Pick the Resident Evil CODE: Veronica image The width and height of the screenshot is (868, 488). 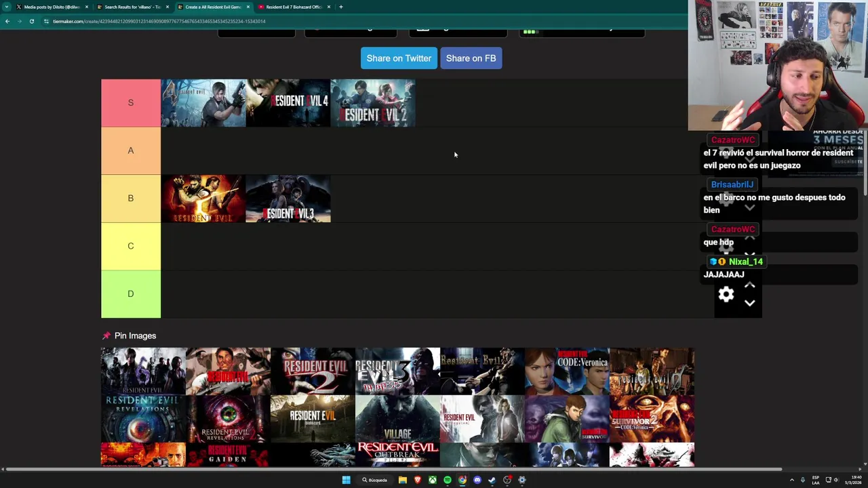point(567,371)
